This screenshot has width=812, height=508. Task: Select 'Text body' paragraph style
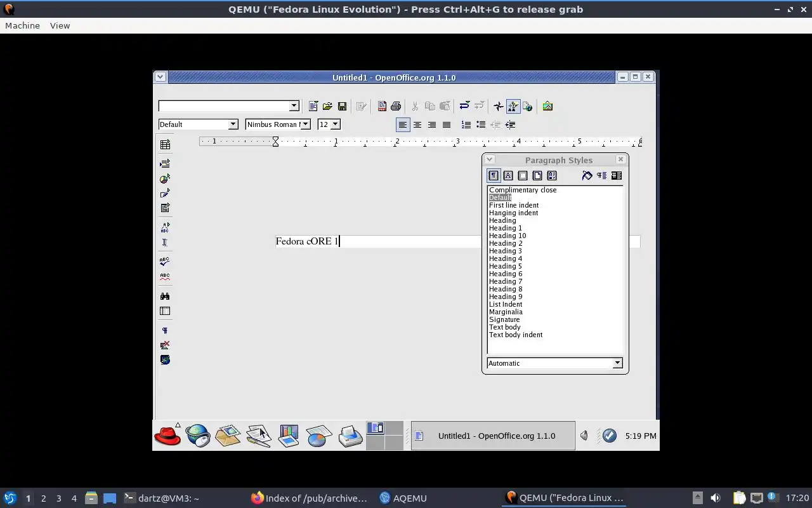tap(505, 327)
